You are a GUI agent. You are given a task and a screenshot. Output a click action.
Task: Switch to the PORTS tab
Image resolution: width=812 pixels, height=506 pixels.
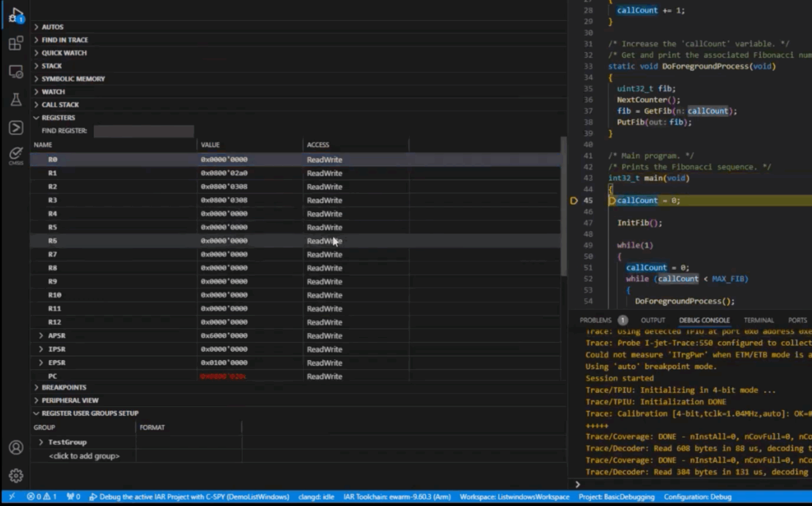tap(797, 320)
